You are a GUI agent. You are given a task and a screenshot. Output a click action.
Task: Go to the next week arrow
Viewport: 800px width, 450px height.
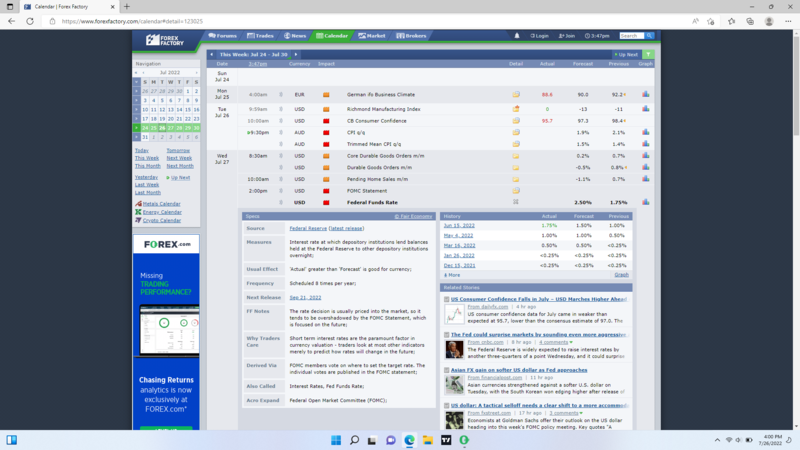(x=295, y=54)
